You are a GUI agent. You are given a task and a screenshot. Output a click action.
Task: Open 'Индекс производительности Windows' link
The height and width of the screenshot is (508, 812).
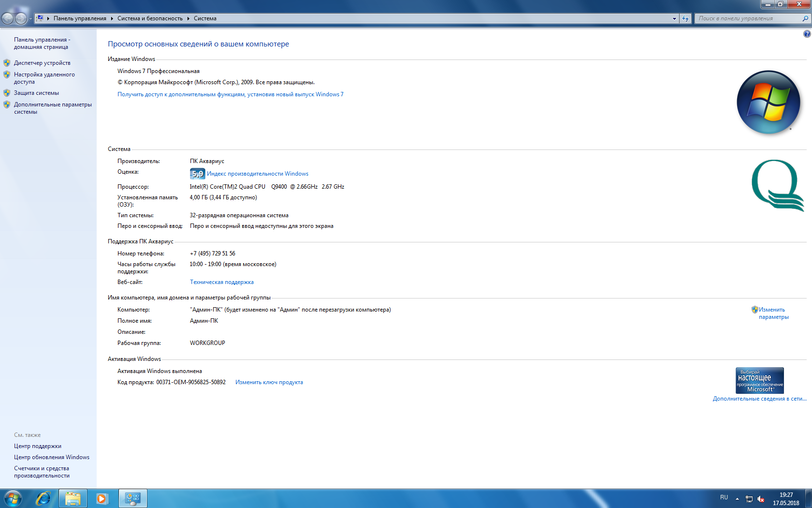click(258, 174)
